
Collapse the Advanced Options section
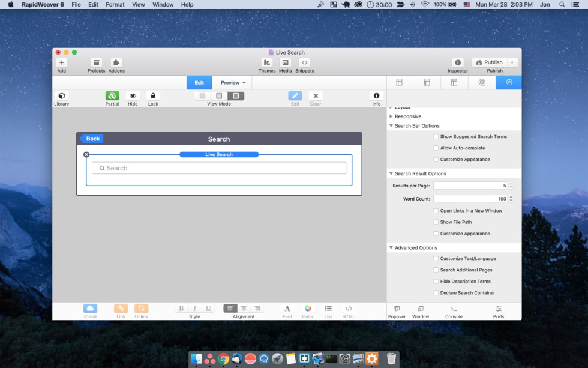click(391, 247)
